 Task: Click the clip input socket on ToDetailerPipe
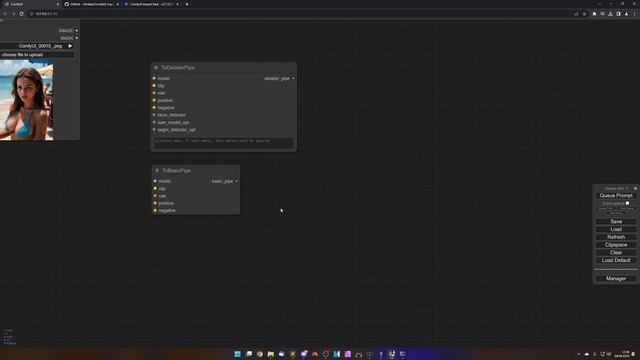(154, 86)
